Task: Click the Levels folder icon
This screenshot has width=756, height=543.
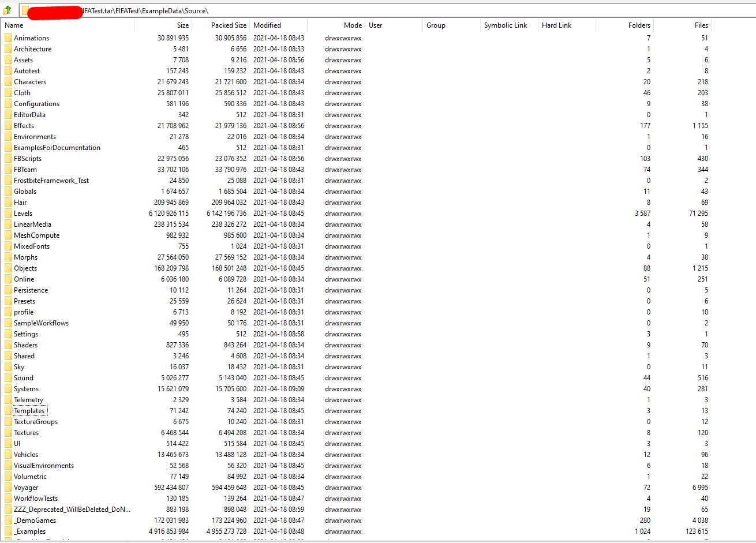Action: [8, 214]
